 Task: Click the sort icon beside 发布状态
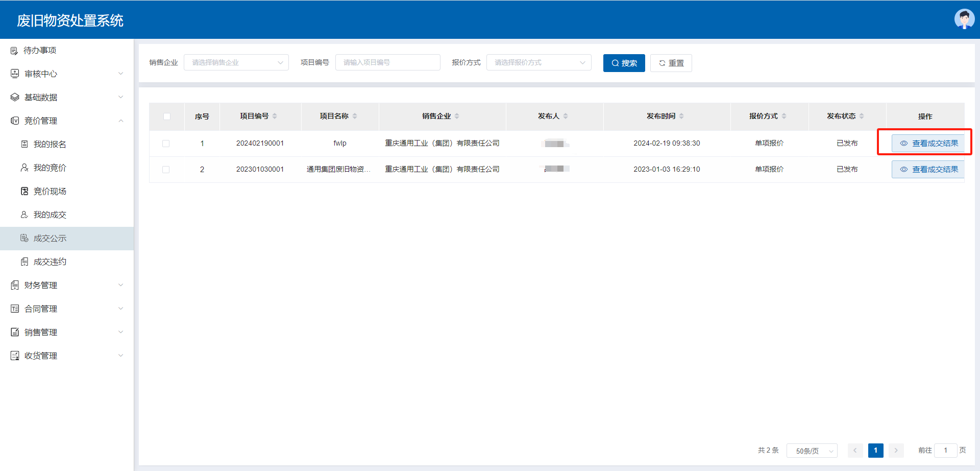click(862, 116)
